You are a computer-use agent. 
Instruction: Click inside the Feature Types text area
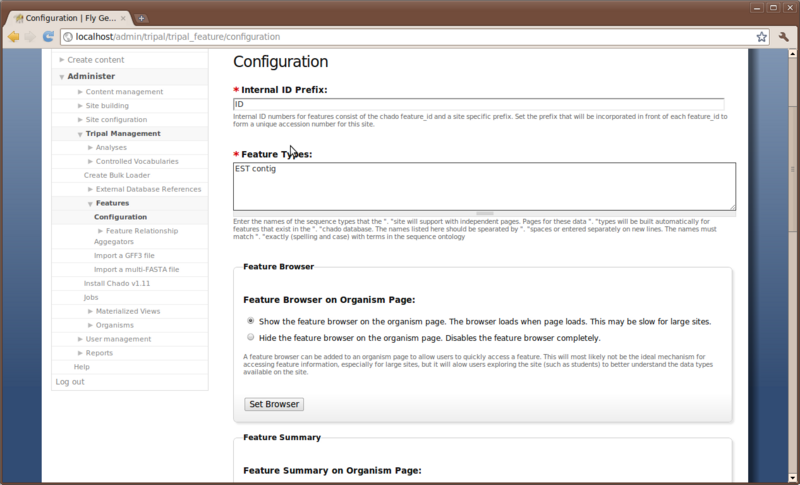click(x=484, y=186)
